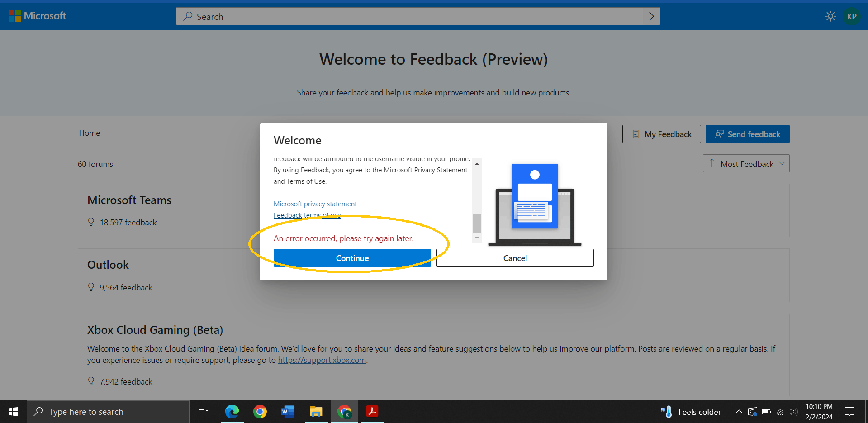The width and height of the screenshot is (868, 423).
Task: Click the lightbulb icon beside 9,564 feedback
Action: click(91, 287)
